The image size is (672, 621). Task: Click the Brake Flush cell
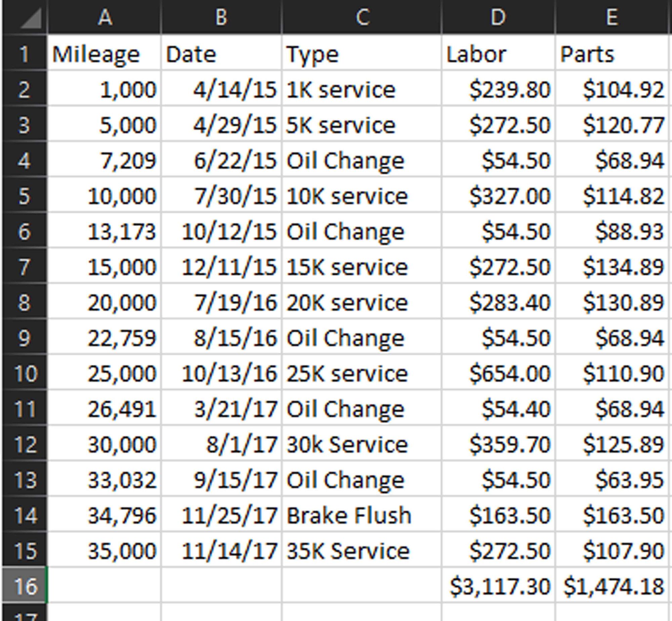click(362, 516)
